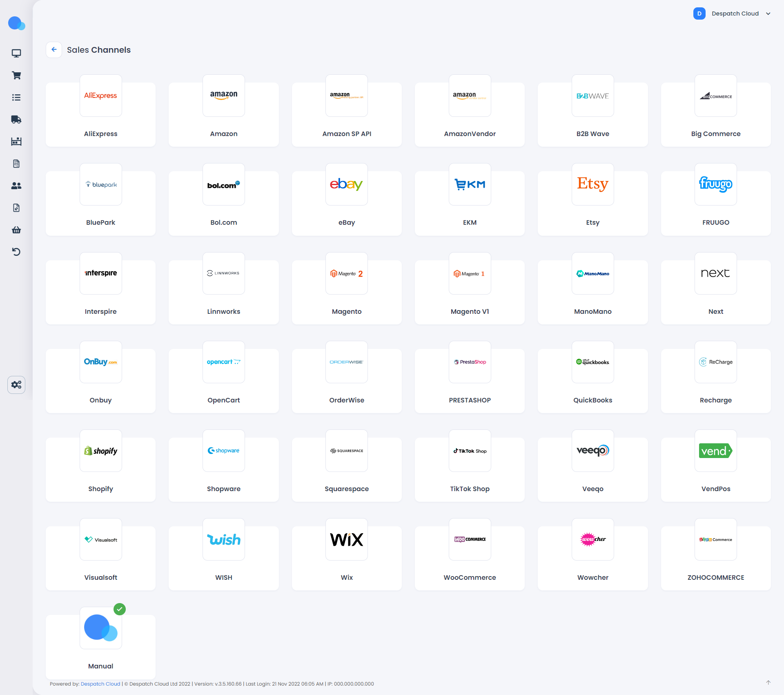784x695 pixels.
Task: Expand the Despatch Cloud account dropdown
Action: [769, 13]
